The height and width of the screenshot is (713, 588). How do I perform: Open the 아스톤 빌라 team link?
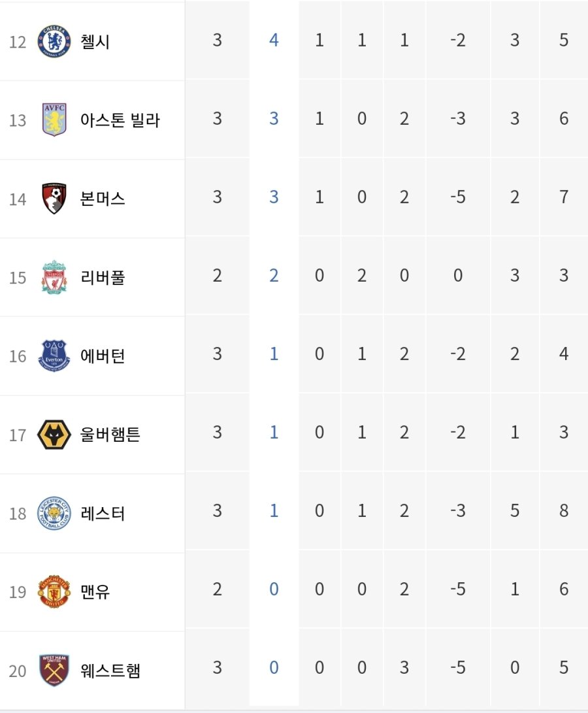pos(120,120)
